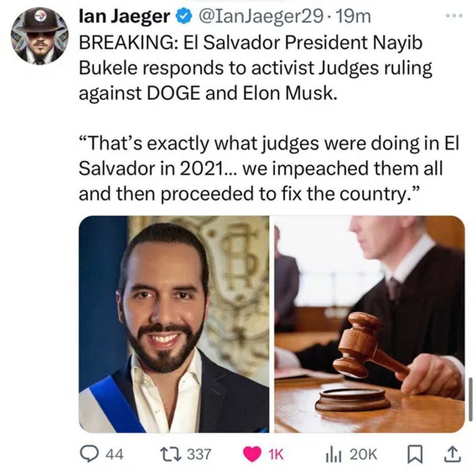
Task: Open the judge's gavel photo
Action: 370,324
